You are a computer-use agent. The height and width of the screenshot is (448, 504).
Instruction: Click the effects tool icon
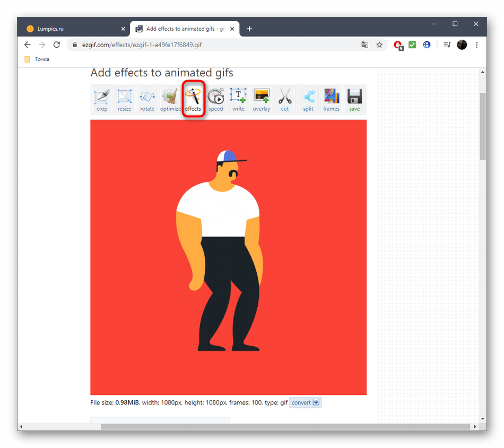coord(193,99)
